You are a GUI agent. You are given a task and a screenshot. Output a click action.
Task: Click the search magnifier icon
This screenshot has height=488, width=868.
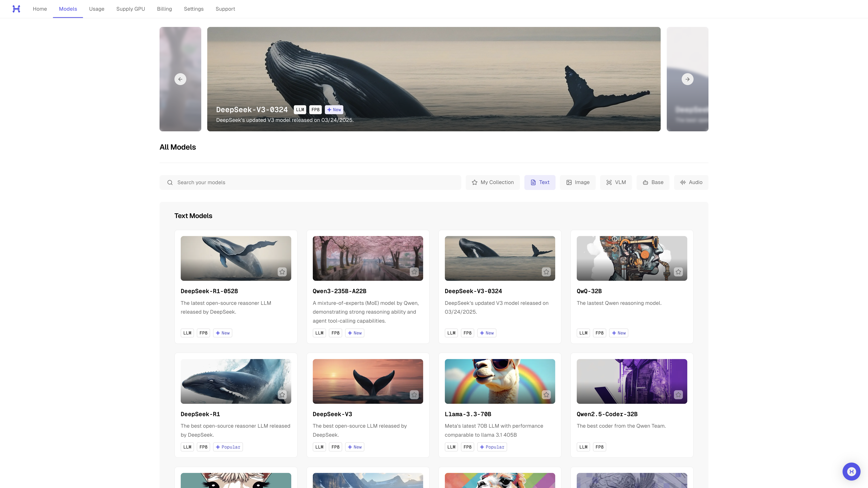170,182
